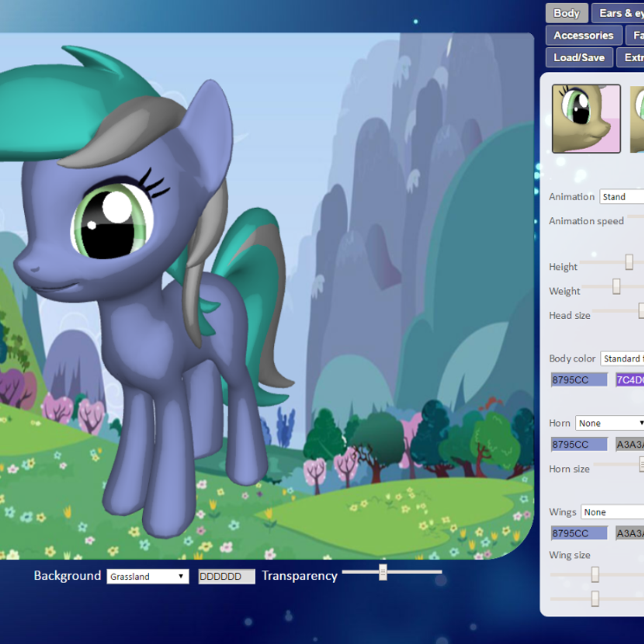Screen dimensions: 644x644
Task: Open the Animation dropdown showing Stand
Action: tap(623, 197)
